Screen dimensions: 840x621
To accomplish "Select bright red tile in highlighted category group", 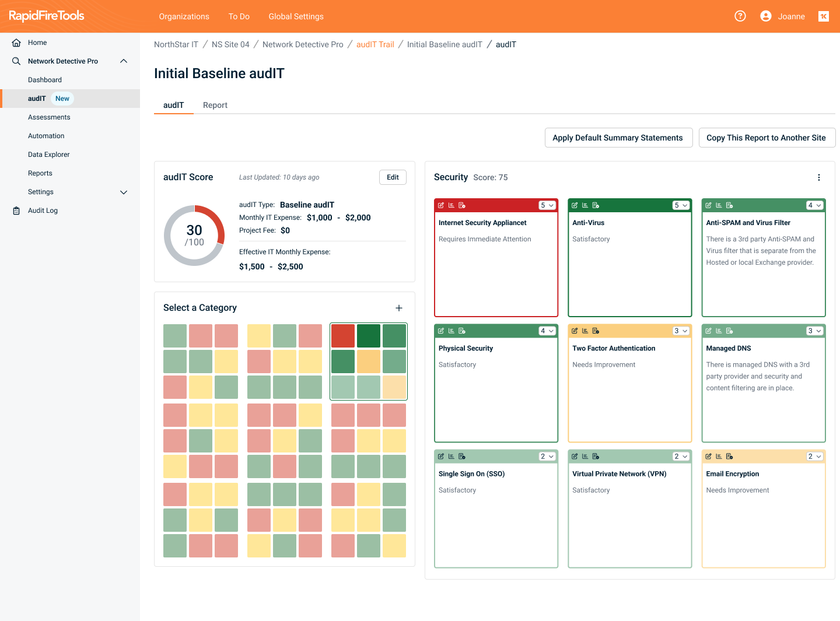I will pos(343,336).
